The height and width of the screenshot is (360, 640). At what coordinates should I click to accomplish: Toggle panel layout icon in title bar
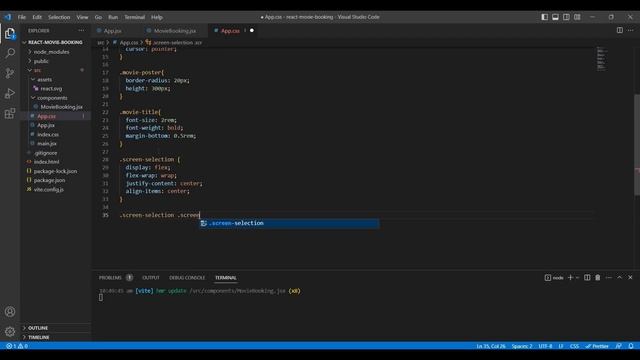[555, 17]
